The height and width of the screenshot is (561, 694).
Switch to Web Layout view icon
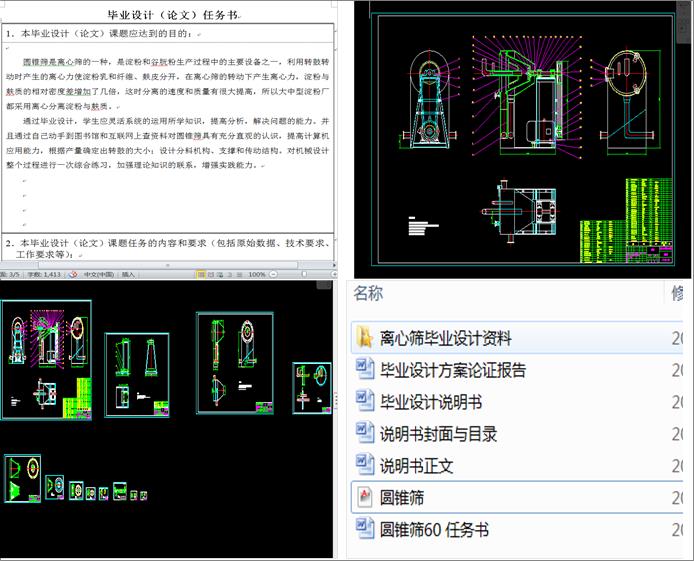point(220,274)
